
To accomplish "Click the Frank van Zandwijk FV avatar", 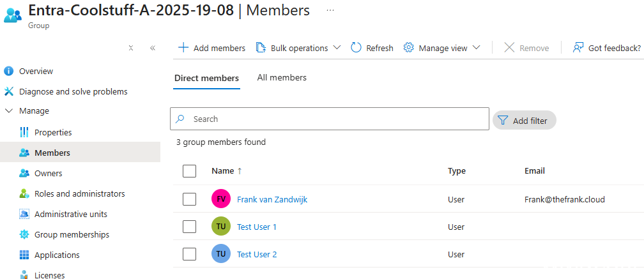I will pos(220,199).
